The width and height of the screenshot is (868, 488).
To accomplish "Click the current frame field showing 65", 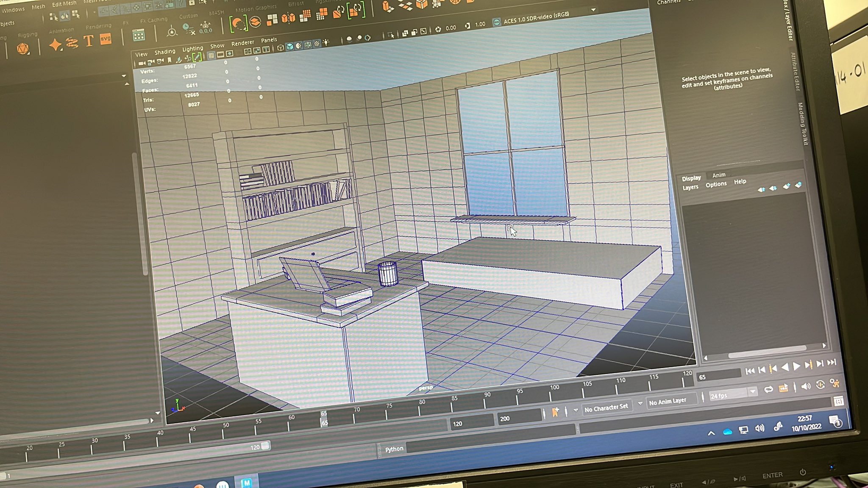I will pos(718,376).
